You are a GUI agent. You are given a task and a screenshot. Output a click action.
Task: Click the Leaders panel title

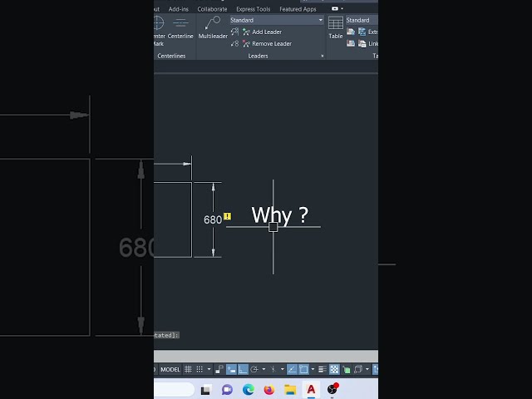click(x=258, y=56)
